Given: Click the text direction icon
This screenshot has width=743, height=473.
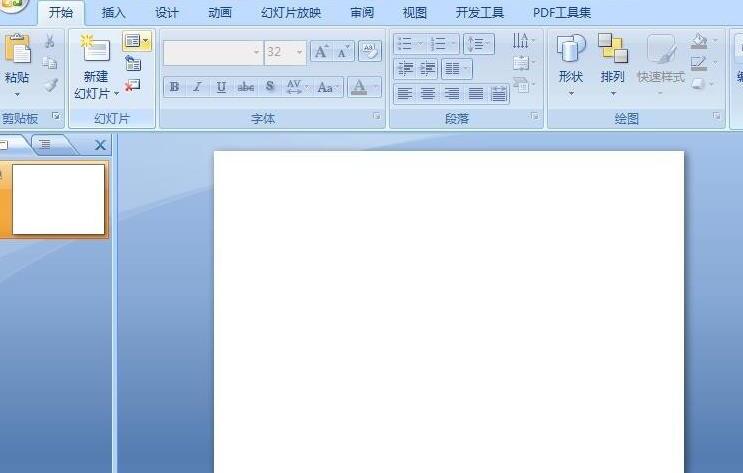Looking at the screenshot, I should click(523, 41).
